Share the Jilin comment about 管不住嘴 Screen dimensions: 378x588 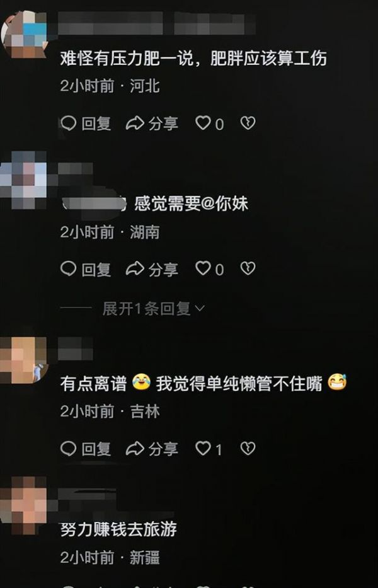click(152, 449)
